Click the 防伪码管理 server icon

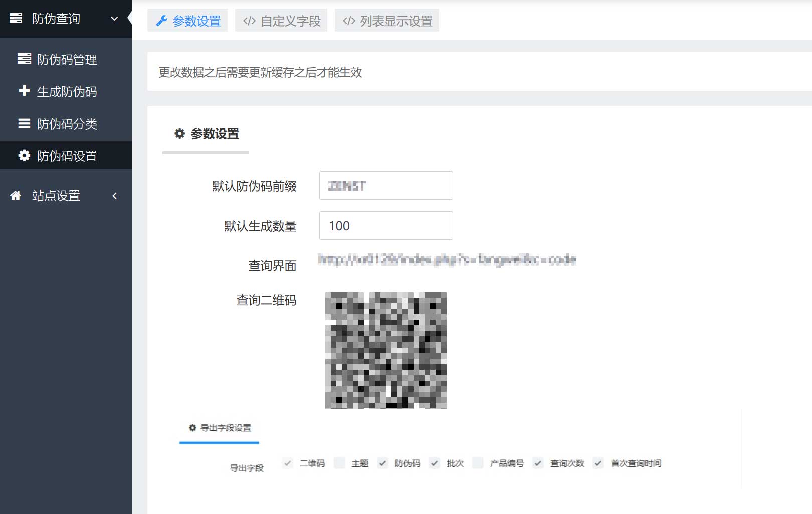(24, 59)
